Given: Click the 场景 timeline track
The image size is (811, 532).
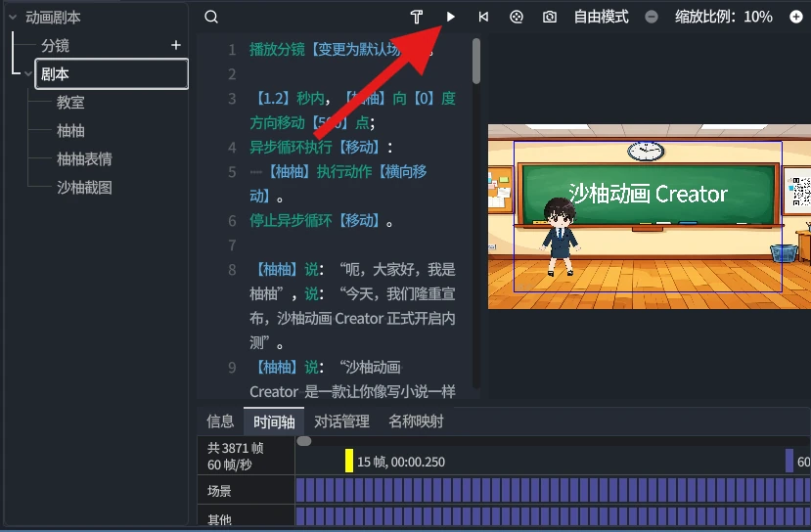Looking at the screenshot, I should (x=553, y=490).
